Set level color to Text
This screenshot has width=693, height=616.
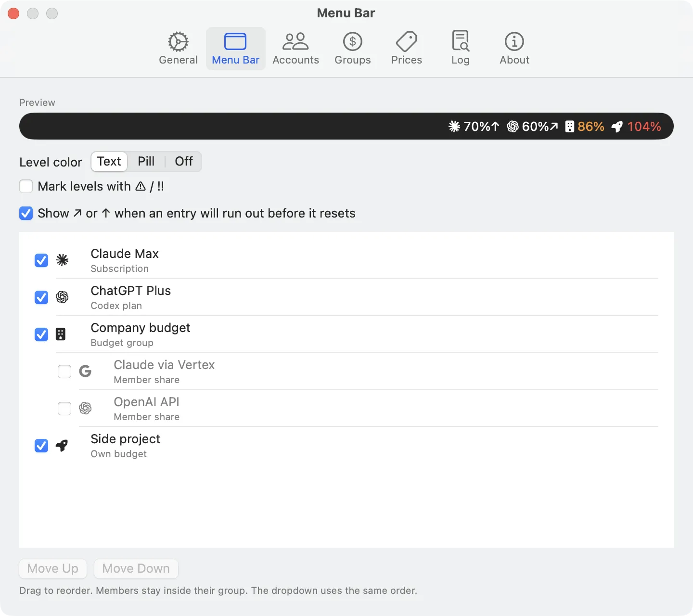109,162
